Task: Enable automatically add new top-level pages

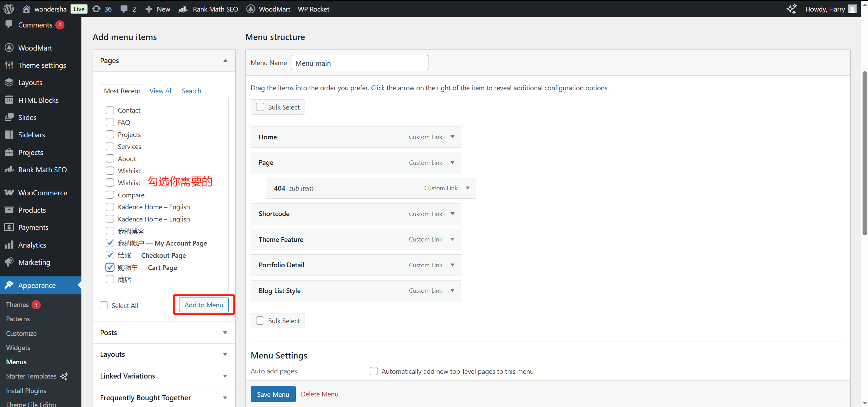Action: 374,371
